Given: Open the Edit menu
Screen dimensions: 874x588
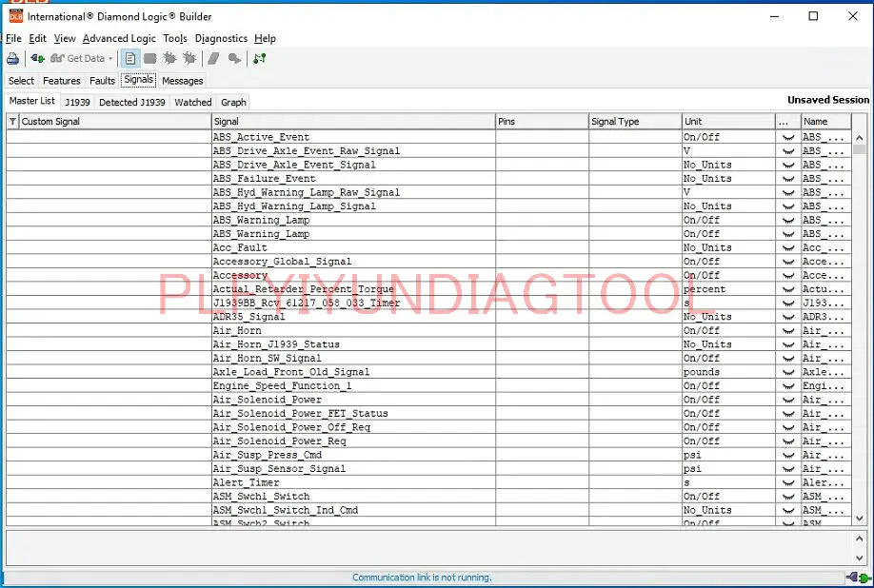Looking at the screenshot, I should (37, 38).
